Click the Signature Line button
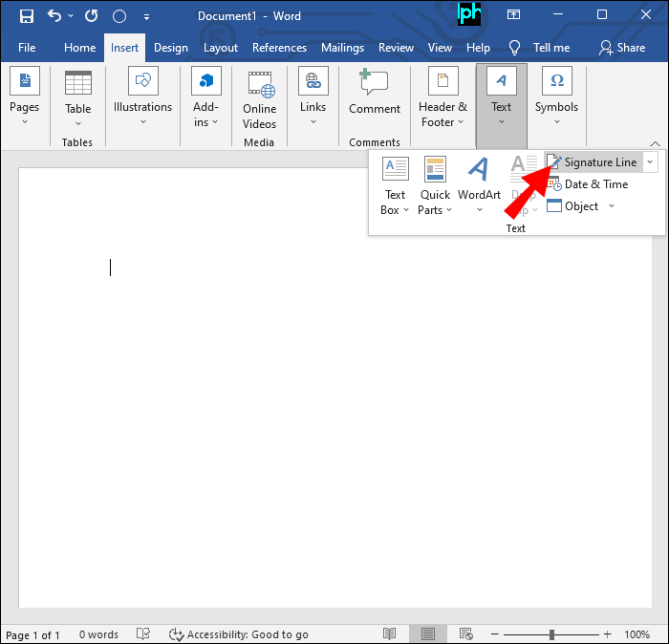 [x=593, y=162]
